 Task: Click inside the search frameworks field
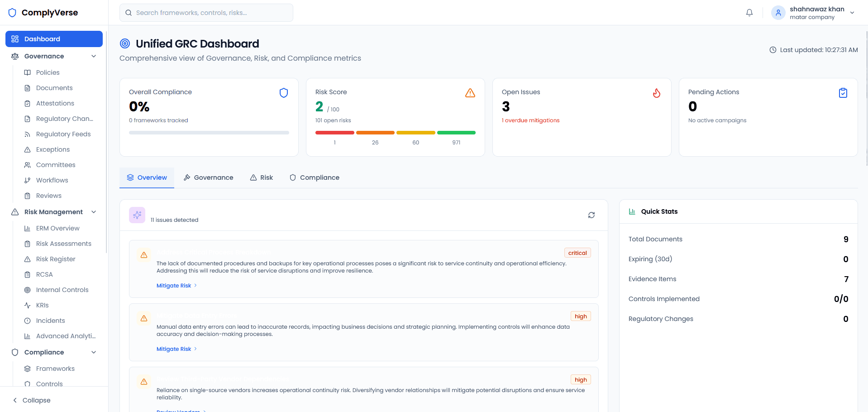click(206, 12)
